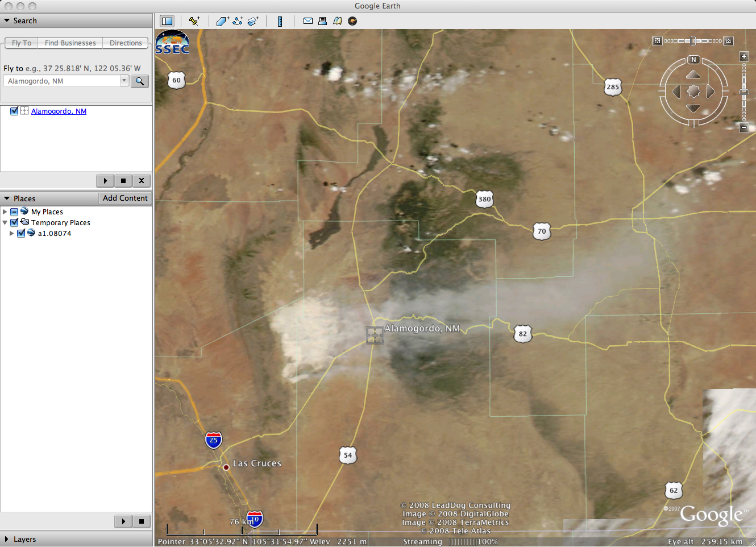
Task: Click the Las Cruces map label
Action: (257, 463)
